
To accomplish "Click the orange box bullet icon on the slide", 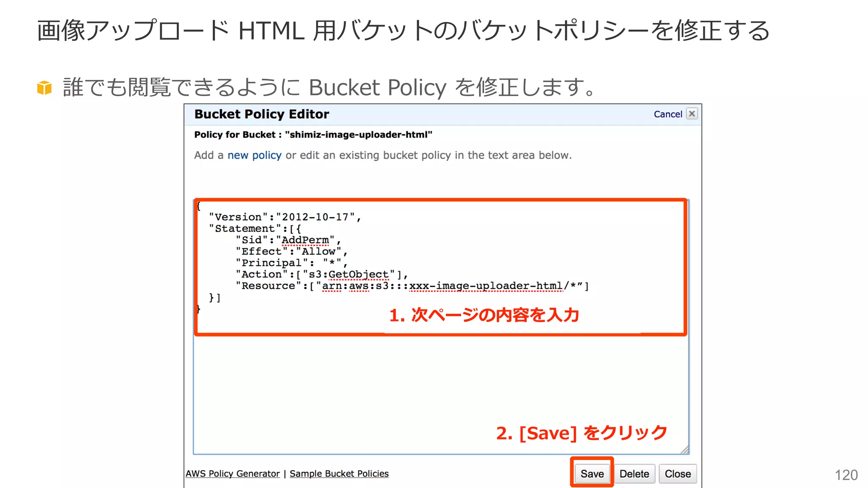I will tap(45, 88).
